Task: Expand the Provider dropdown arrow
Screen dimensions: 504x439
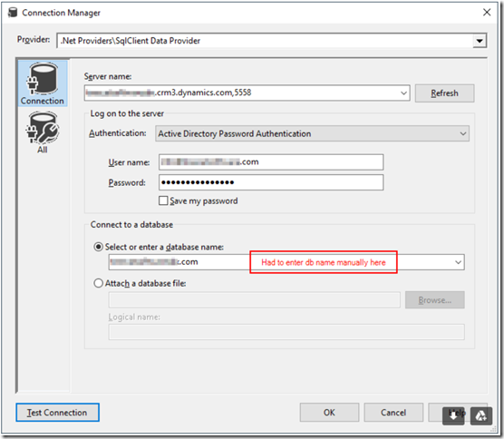Action: click(480, 41)
